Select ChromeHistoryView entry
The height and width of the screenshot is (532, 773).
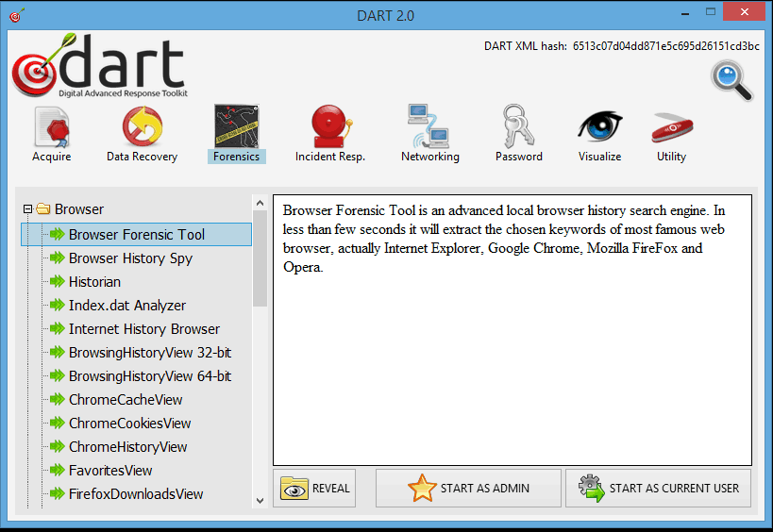(x=128, y=447)
